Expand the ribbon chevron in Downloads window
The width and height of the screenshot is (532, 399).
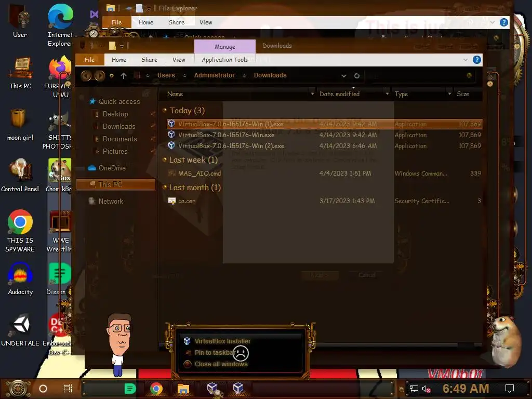(465, 60)
